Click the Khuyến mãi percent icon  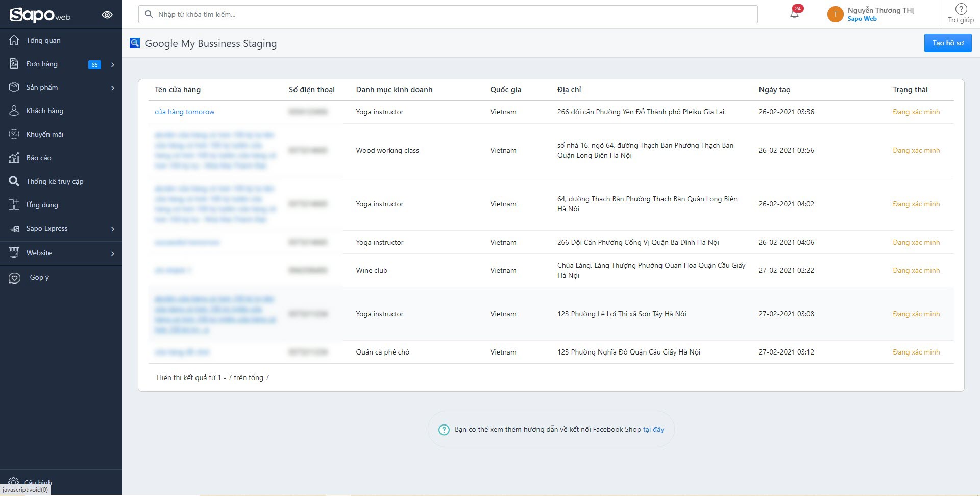[x=14, y=134]
